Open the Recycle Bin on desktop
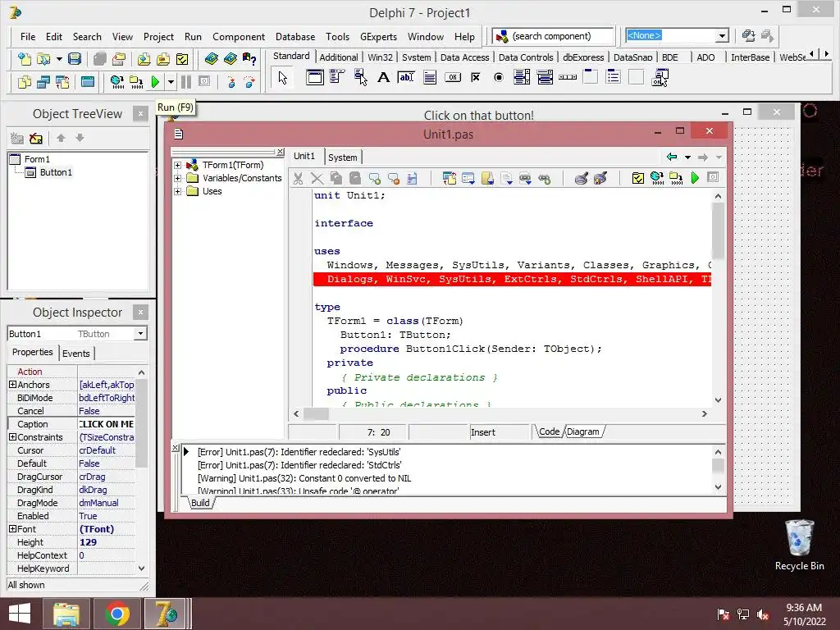The height and width of the screenshot is (630, 840). (799, 546)
